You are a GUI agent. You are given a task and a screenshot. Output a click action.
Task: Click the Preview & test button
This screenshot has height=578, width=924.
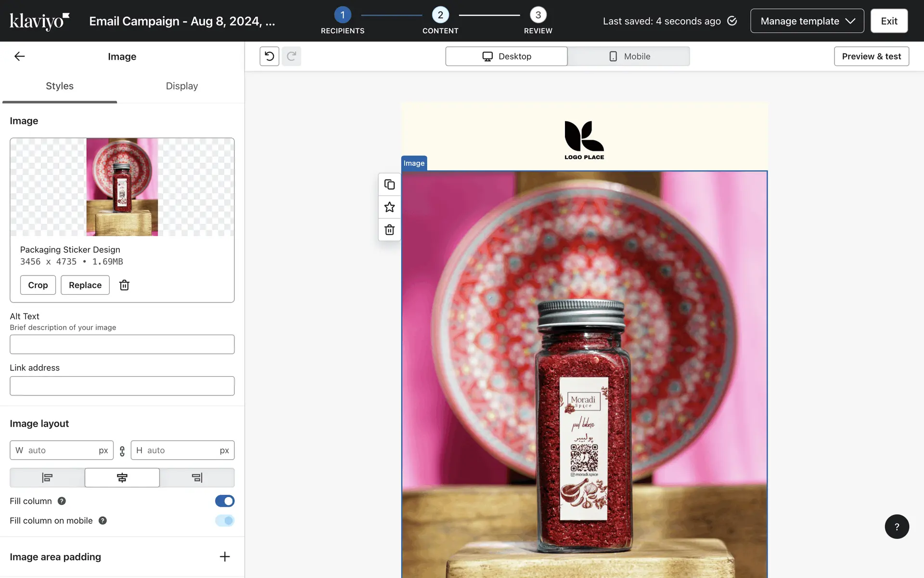point(871,56)
